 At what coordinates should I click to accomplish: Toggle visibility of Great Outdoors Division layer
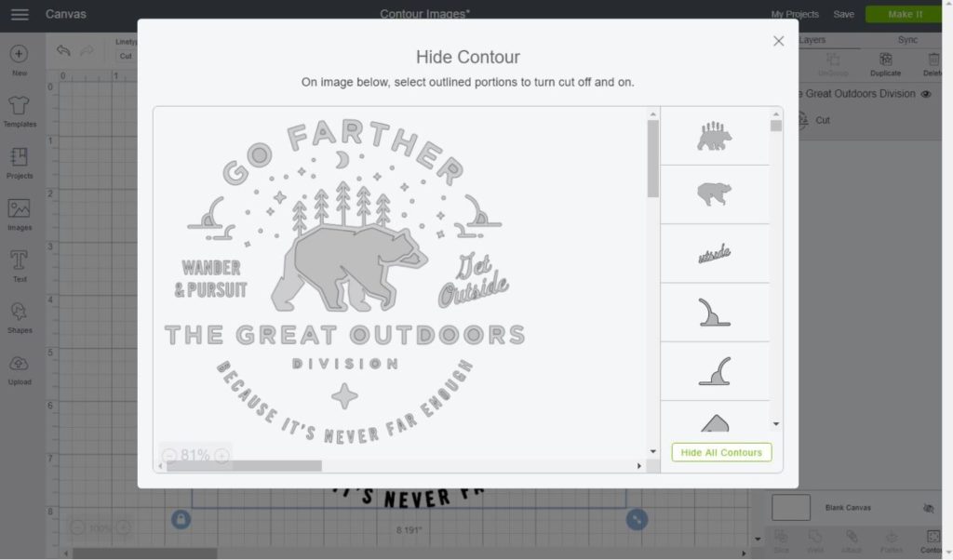926,94
